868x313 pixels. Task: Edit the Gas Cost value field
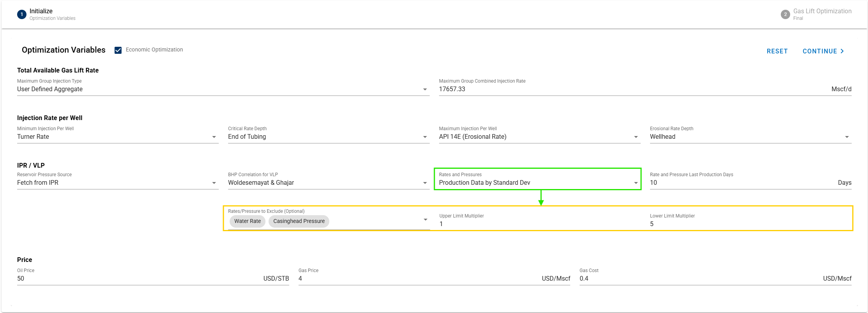[x=697, y=279]
